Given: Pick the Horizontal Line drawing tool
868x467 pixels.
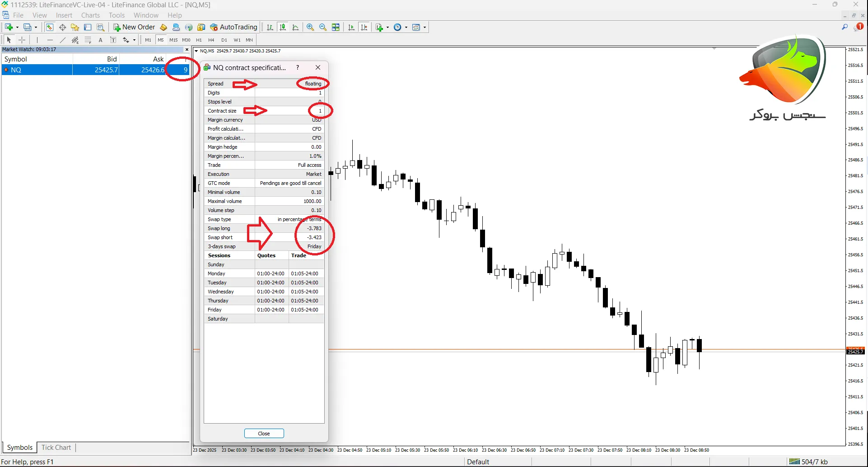Looking at the screenshot, I should click(x=50, y=40).
